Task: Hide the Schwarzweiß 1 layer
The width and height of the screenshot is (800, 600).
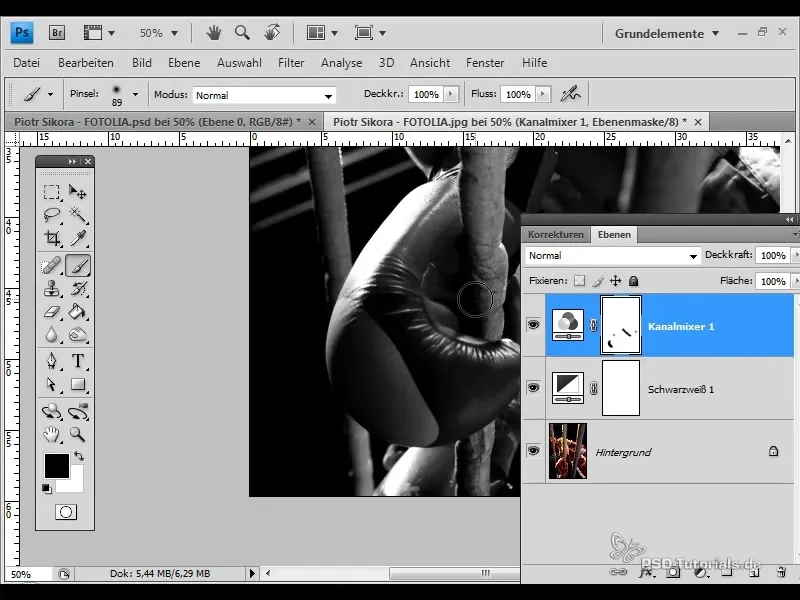Action: pos(533,388)
